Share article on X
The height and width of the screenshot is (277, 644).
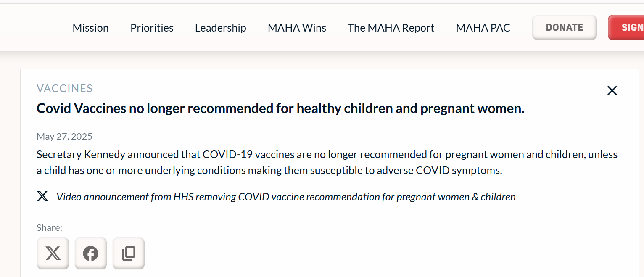[53, 253]
